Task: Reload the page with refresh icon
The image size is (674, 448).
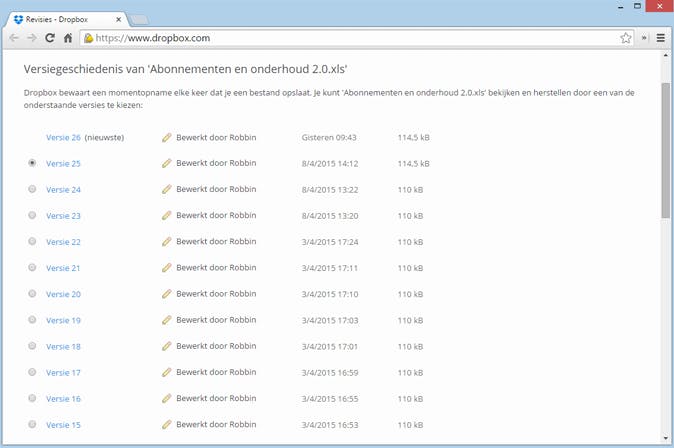Action: click(x=50, y=38)
